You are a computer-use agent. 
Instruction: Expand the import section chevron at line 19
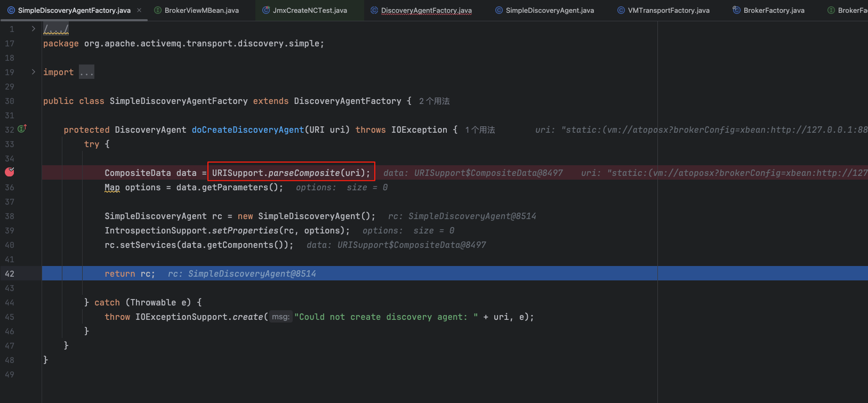pyautogui.click(x=33, y=72)
